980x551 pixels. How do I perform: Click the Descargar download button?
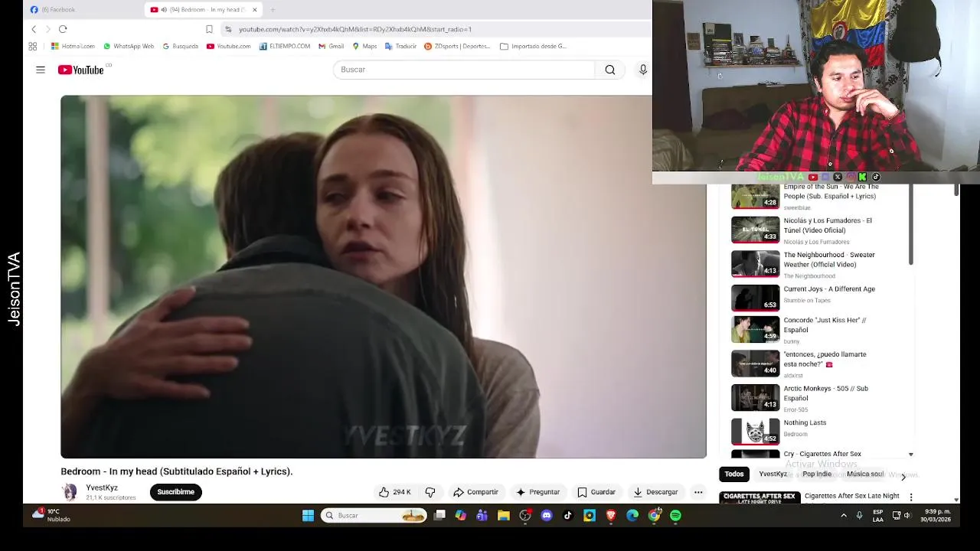coord(656,492)
